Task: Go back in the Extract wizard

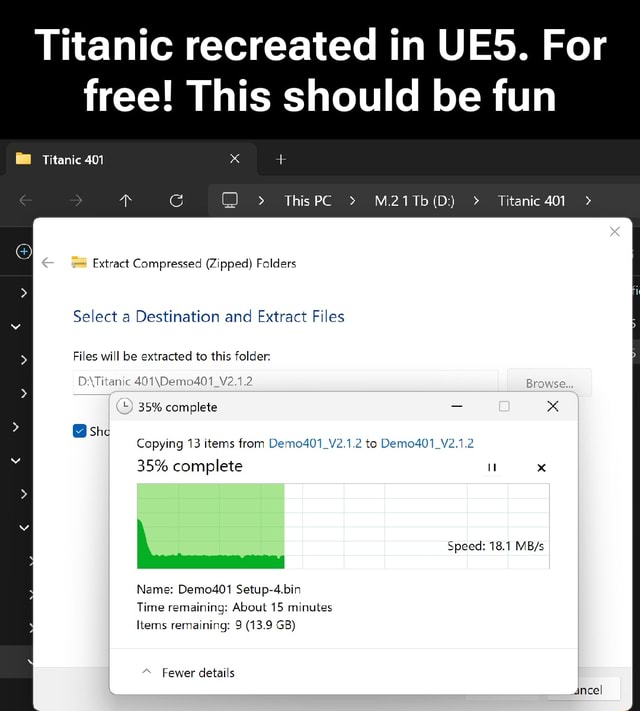Action: click(48, 264)
